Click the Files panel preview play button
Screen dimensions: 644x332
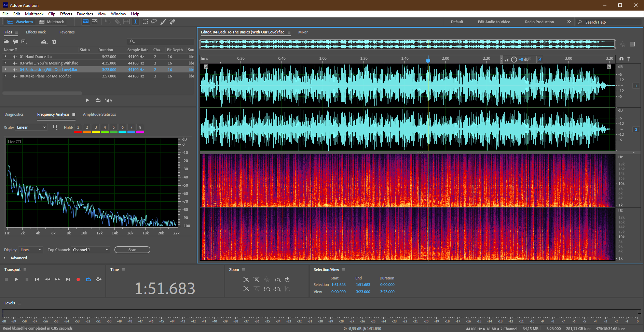click(x=87, y=100)
